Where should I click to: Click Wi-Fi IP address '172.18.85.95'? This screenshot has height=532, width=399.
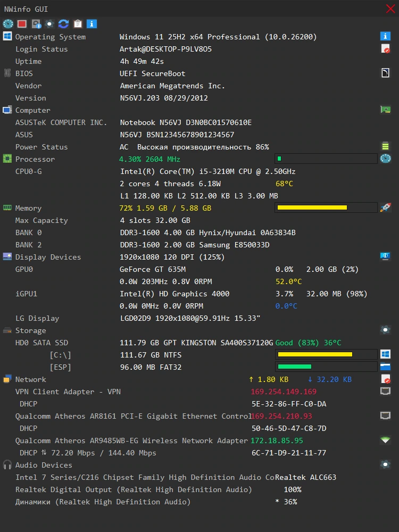[277, 440]
